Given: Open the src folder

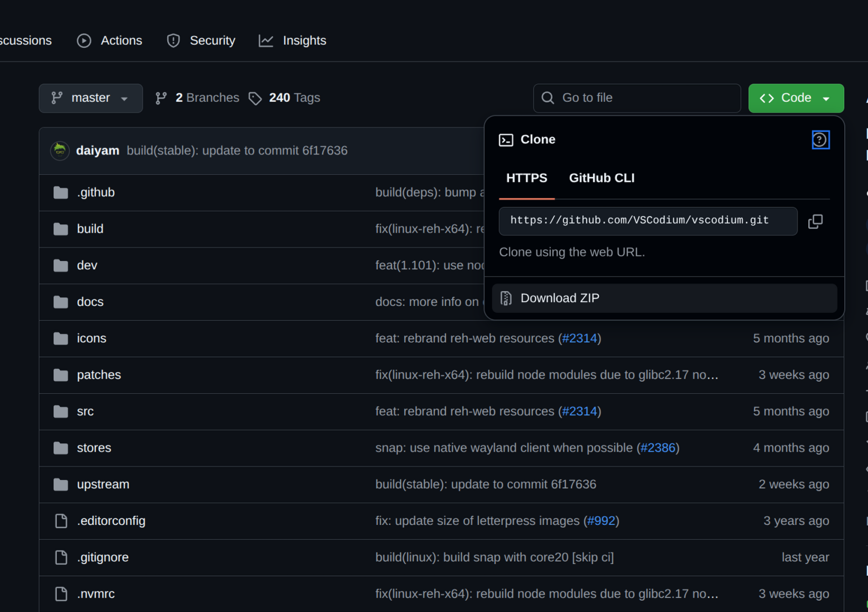Looking at the screenshot, I should (85, 412).
